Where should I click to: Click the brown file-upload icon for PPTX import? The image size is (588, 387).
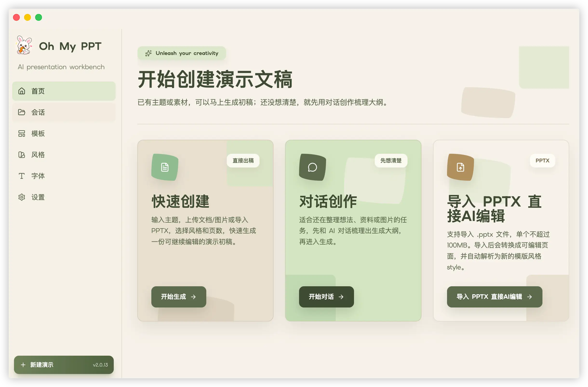pyautogui.click(x=461, y=167)
